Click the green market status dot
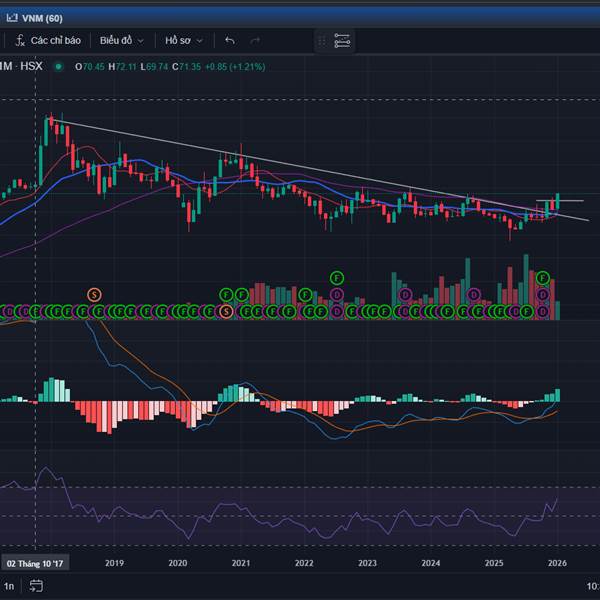This screenshot has height=600, width=600. (x=58, y=67)
